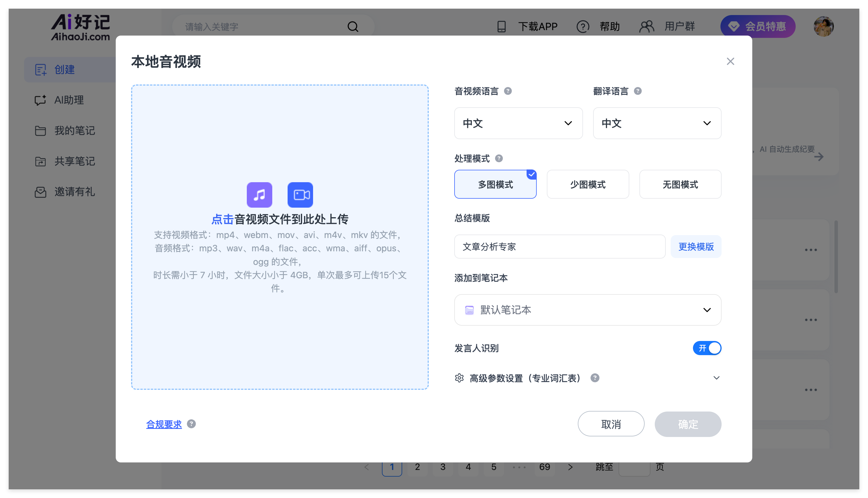Click the 用户群 people icon

coord(646,26)
